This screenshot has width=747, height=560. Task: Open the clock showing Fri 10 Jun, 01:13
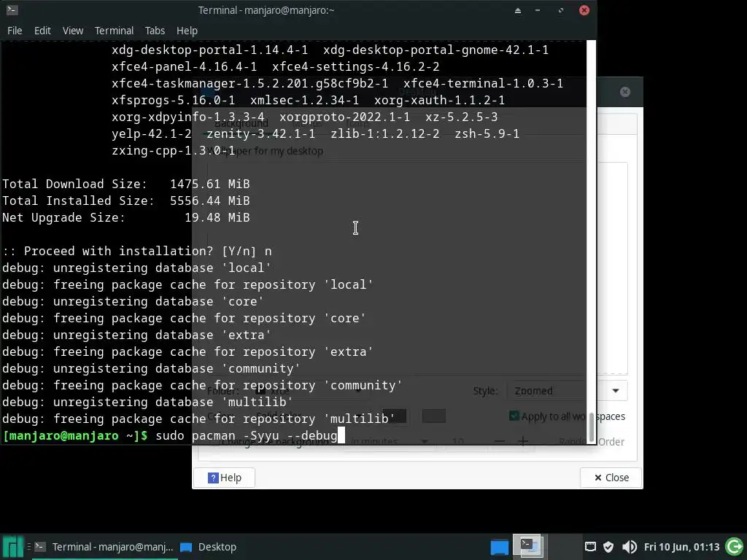coord(682,547)
